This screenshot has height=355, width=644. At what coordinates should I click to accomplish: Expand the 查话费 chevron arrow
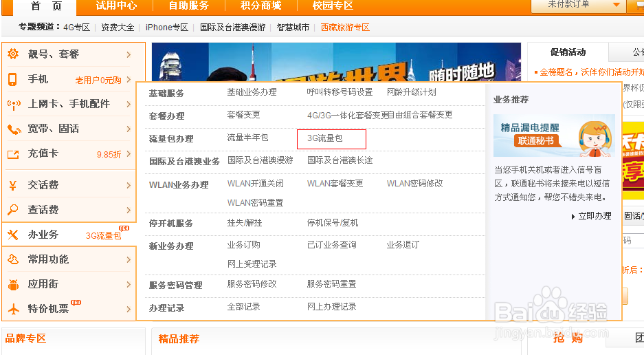[x=129, y=210]
